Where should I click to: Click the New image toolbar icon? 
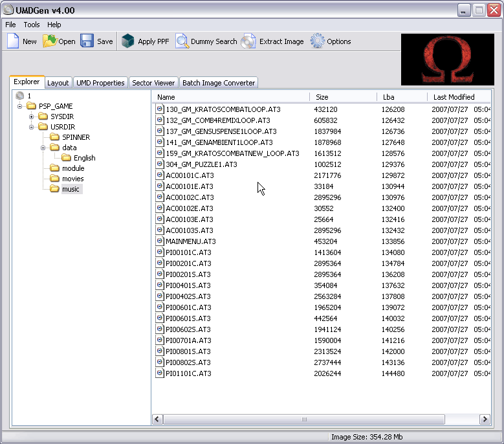(x=13, y=41)
